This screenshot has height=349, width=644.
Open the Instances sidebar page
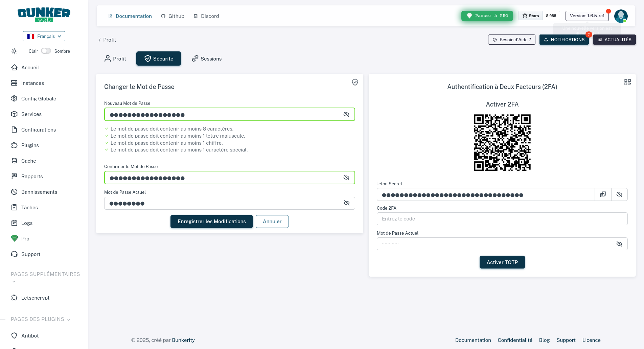32,83
